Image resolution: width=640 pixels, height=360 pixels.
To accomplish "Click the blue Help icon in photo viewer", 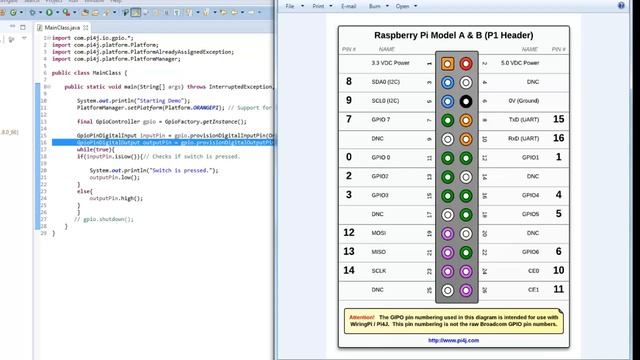I will [621, 5].
